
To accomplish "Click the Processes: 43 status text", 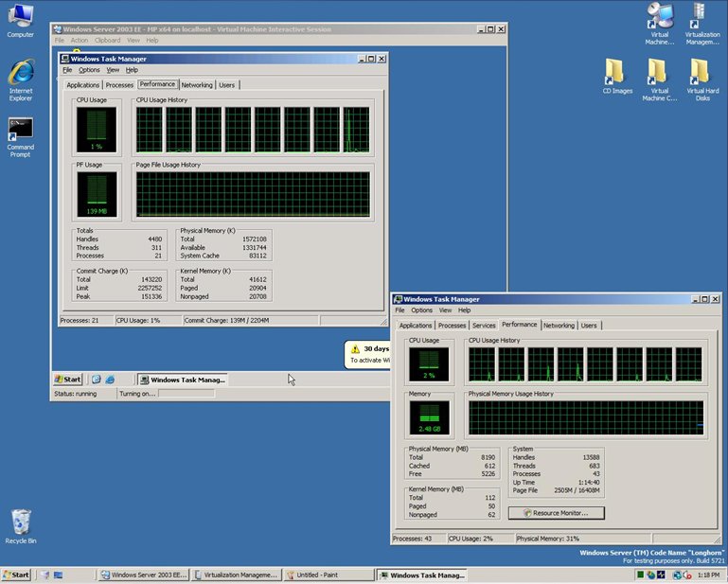I will tap(412, 539).
